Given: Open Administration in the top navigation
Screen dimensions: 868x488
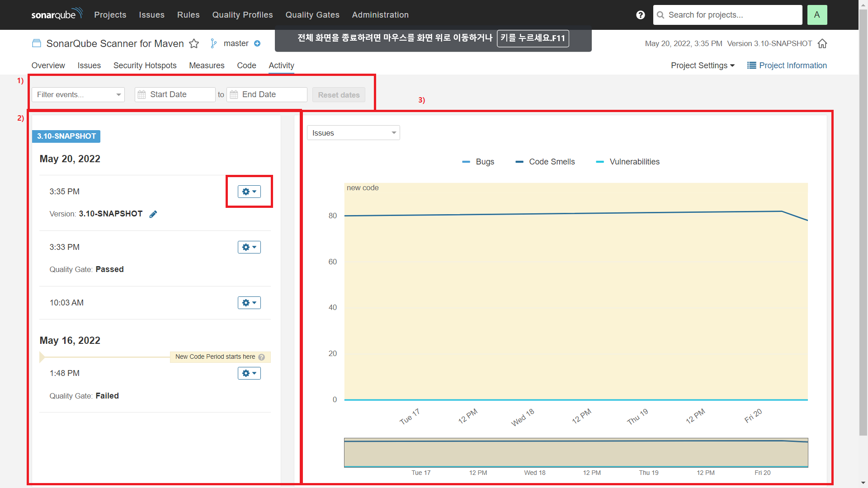Looking at the screenshot, I should click(x=380, y=15).
